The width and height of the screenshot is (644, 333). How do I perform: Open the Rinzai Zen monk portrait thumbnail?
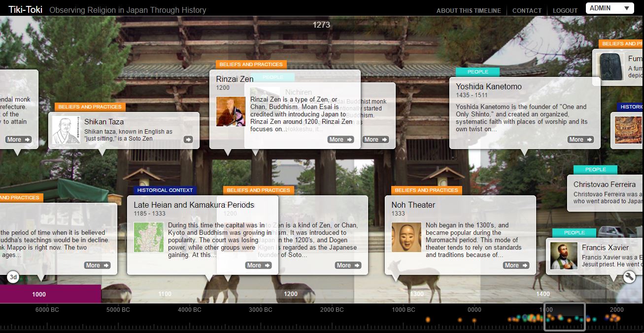231,111
